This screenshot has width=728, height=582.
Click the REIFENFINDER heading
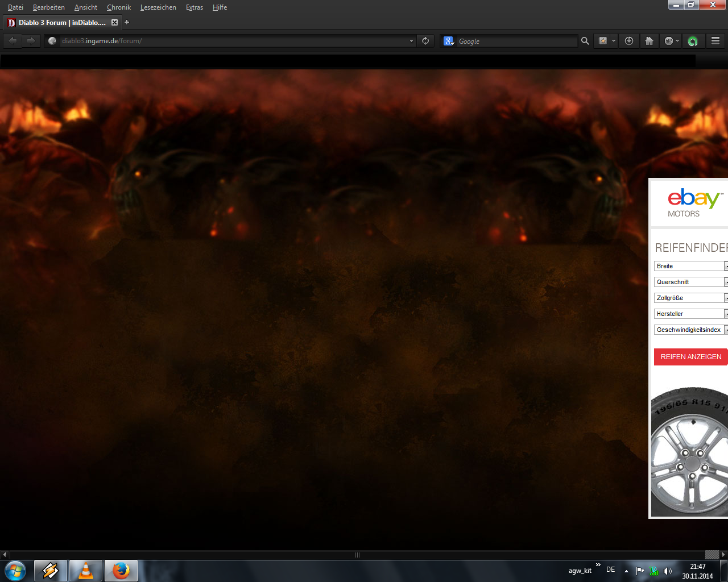(692, 248)
